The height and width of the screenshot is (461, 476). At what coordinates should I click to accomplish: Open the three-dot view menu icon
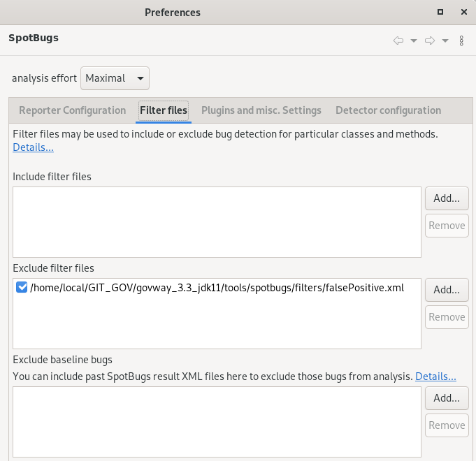tap(461, 41)
